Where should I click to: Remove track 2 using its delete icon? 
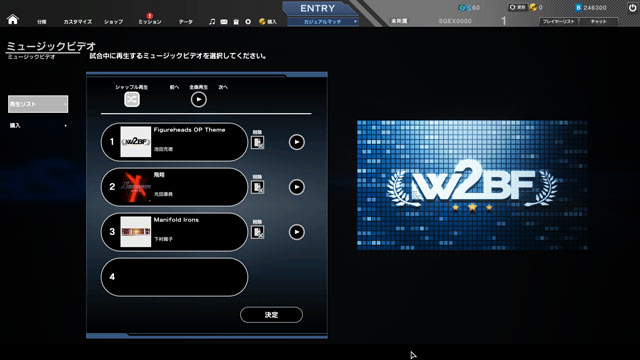click(x=257, y=187)
